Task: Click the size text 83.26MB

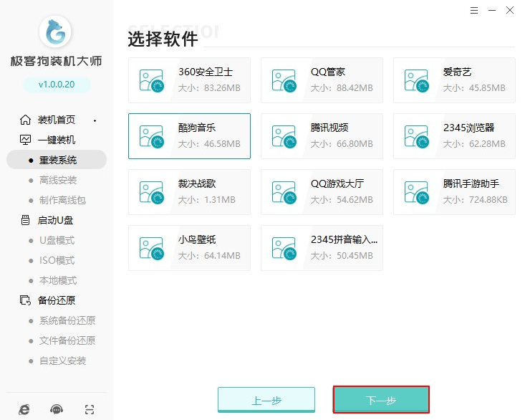Action: pyautogui.click(x=222, y=88)
